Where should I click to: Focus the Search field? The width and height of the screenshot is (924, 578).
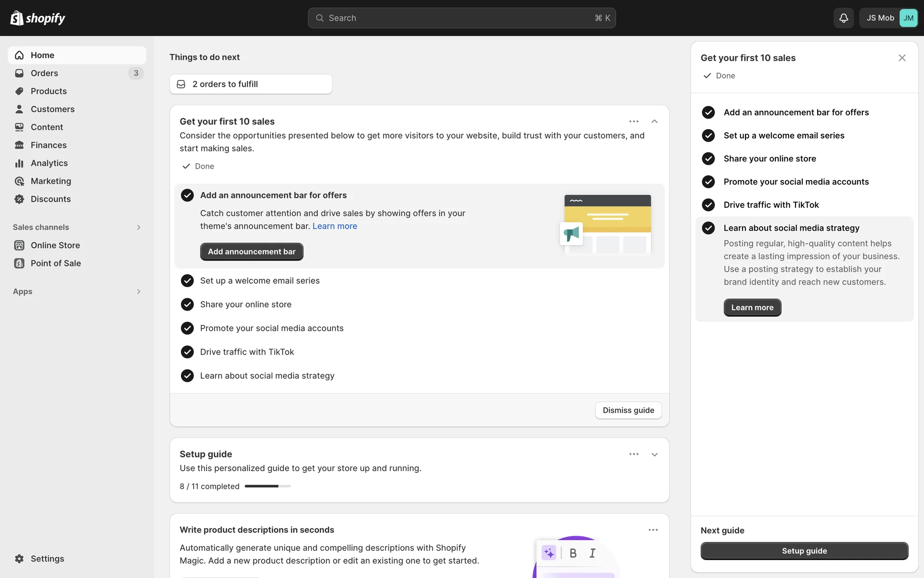coord(461,18)
